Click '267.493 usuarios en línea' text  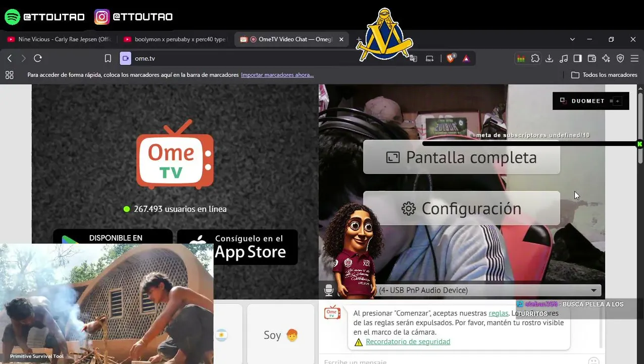tap(180, 209)
